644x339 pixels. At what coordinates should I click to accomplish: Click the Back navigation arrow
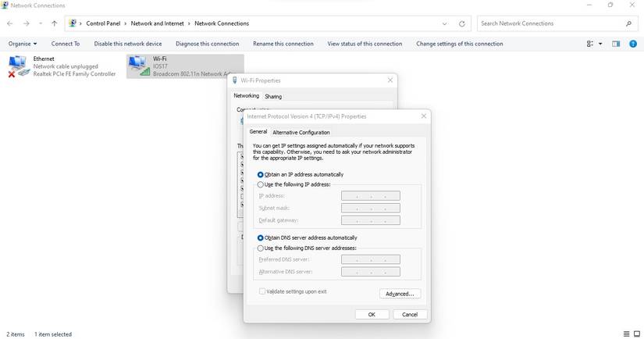click(x=10, y=23)
